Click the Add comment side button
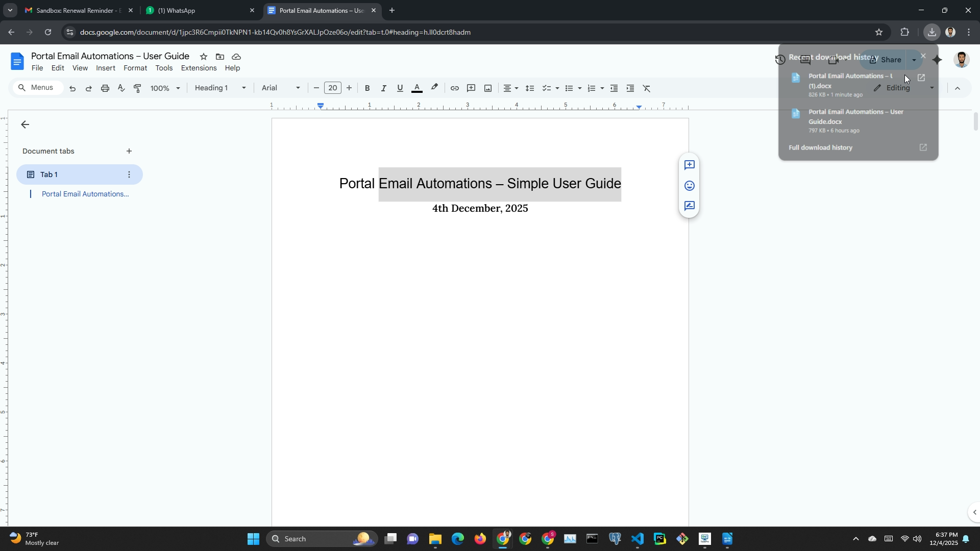The image size is (980, 551). [x=690, y=165]
